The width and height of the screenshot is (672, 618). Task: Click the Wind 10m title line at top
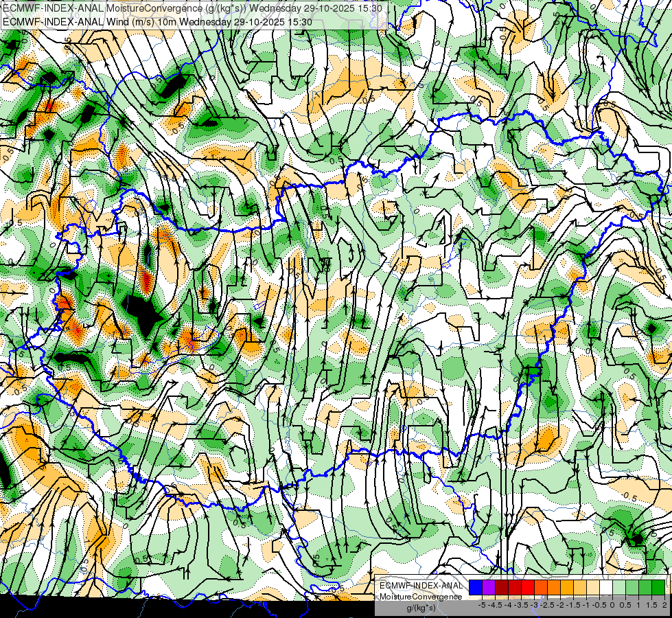(x=158, y=21)
